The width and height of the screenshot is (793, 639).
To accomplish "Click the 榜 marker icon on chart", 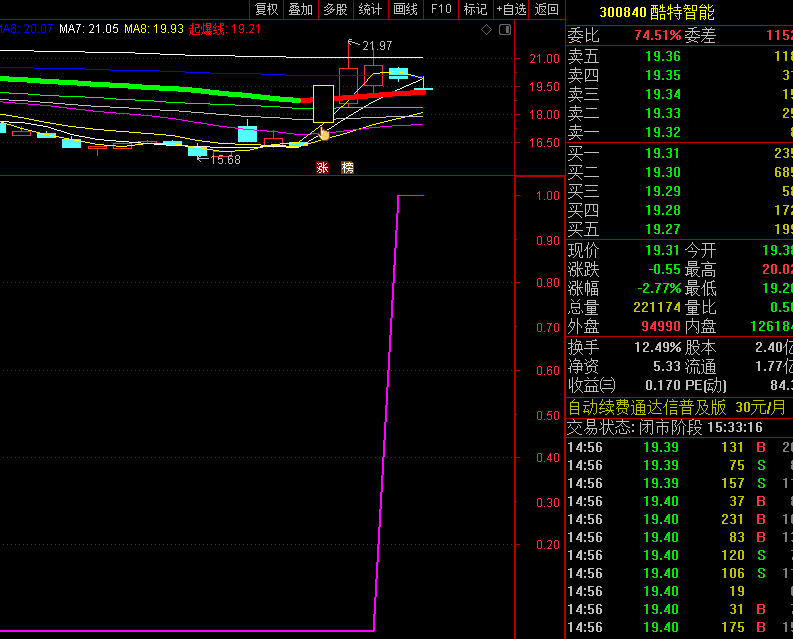I will [347, 167].
